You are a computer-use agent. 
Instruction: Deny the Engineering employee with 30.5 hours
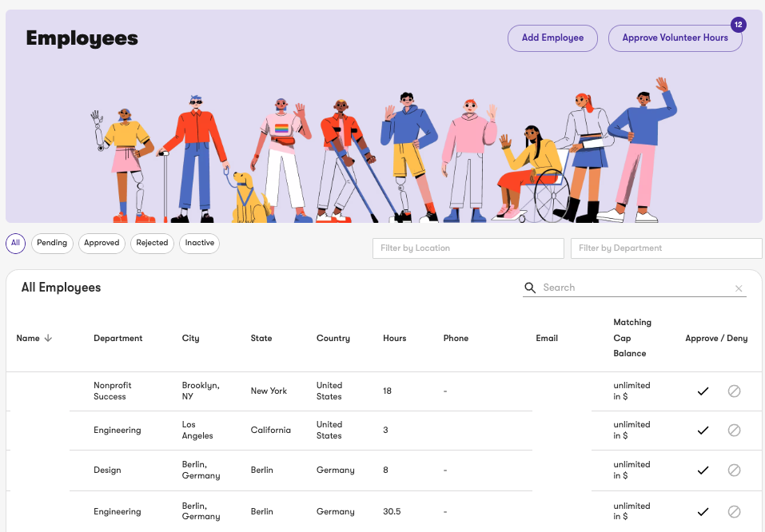734,511
